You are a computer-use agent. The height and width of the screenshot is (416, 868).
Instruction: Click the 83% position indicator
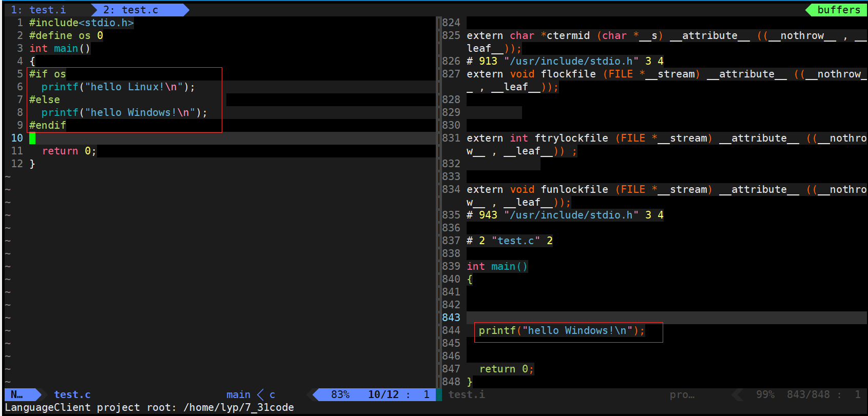point(340,394)
